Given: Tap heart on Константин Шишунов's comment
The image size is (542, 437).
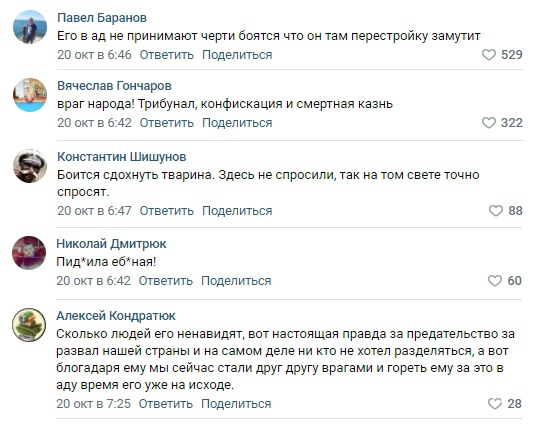Looking at the screenshot, I should pyautogui.click(x=496, y=211).
